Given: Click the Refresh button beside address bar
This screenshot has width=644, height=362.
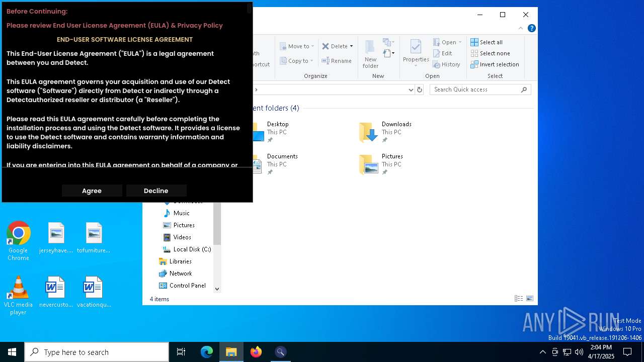Looking at the screenshot, I should pos(420,89).
